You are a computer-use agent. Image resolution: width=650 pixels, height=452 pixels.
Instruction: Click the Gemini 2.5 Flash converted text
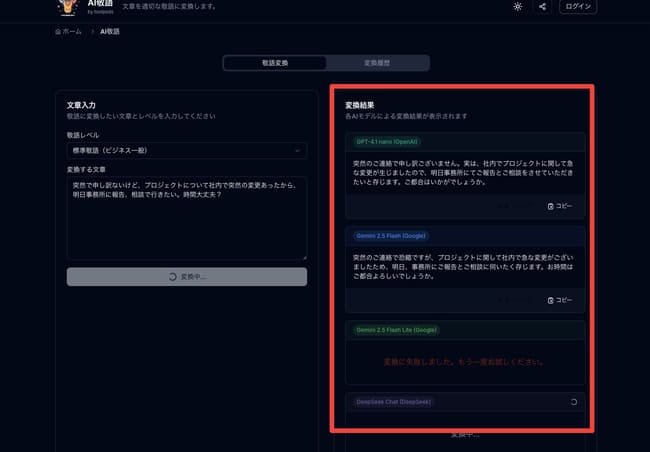(463, 267)
